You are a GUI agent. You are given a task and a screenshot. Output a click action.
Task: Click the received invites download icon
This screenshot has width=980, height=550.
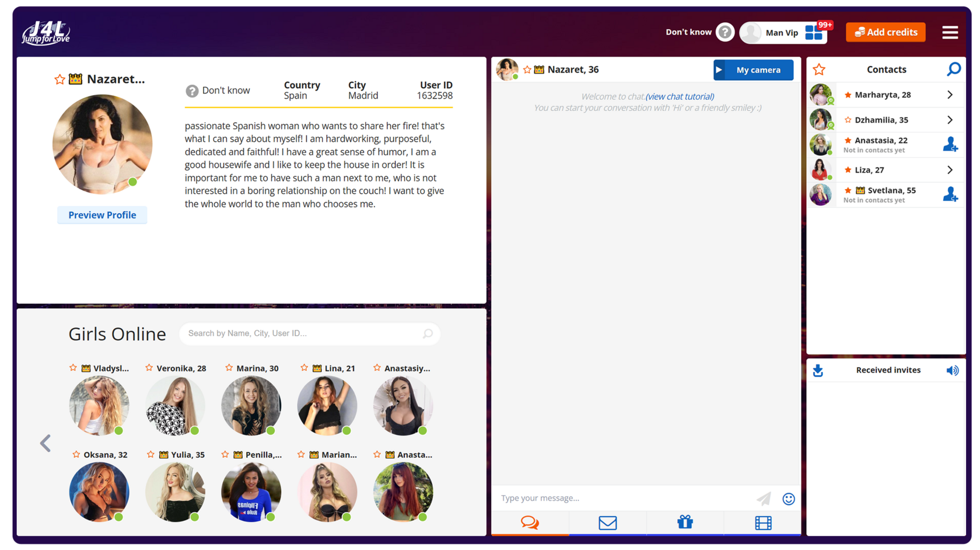click(x=818, y=370)
